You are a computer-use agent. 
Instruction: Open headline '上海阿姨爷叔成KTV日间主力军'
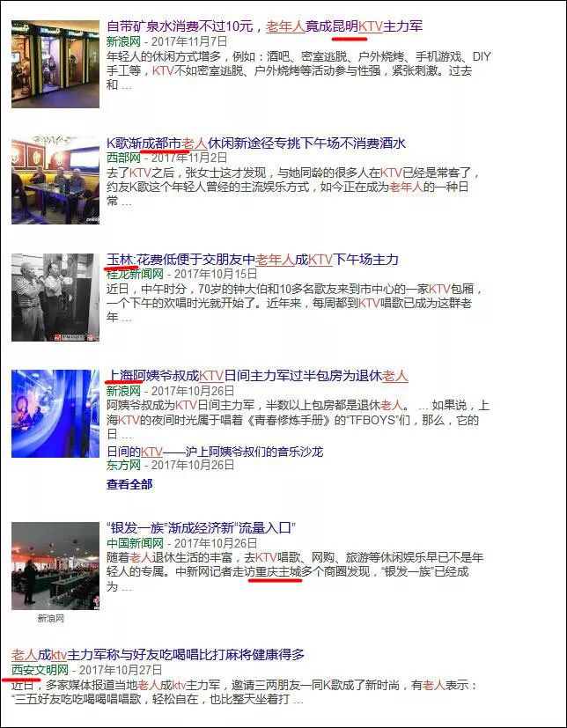tap(257, 376)
